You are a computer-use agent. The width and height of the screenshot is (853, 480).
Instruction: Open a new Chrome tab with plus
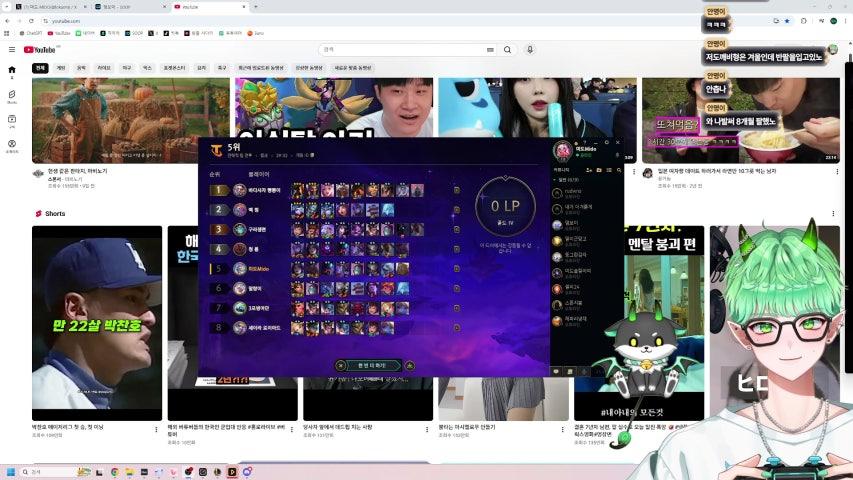tap(256, 7)
